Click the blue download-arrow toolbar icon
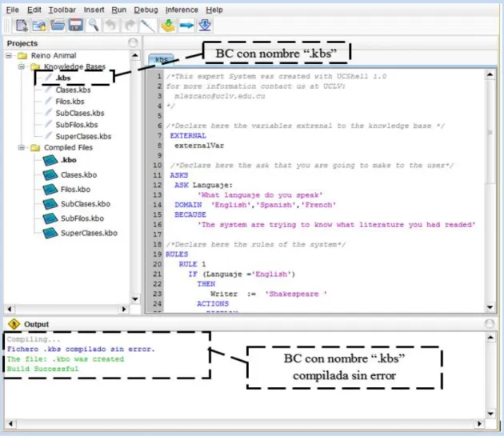504x440 pixels. tap(205, 25)
